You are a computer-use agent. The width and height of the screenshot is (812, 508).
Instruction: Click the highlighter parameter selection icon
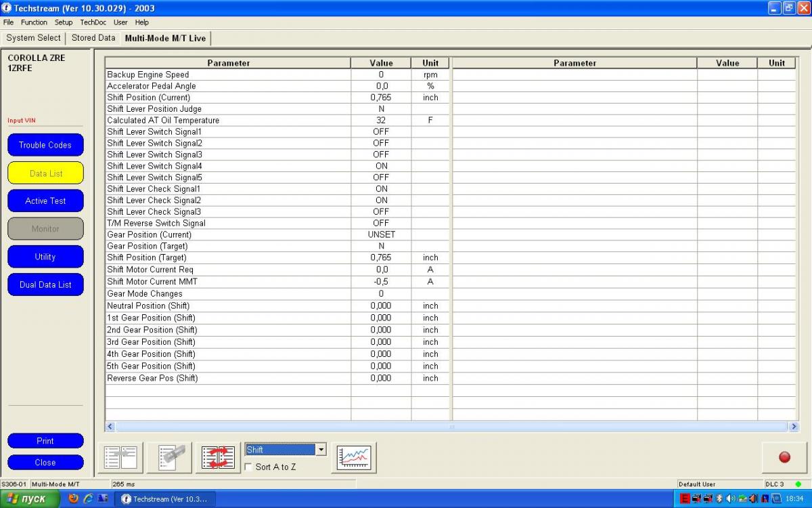tap(170, 457)
